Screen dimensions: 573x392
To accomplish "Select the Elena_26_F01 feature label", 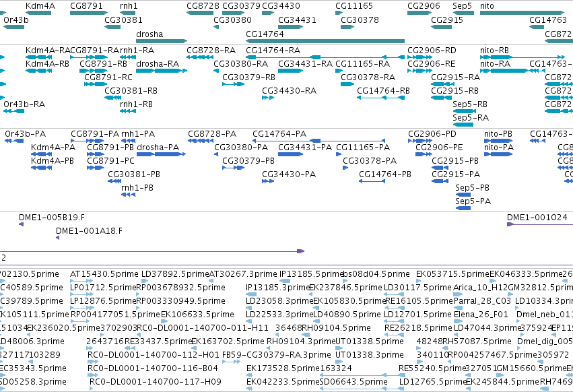I will pos(481,315).
